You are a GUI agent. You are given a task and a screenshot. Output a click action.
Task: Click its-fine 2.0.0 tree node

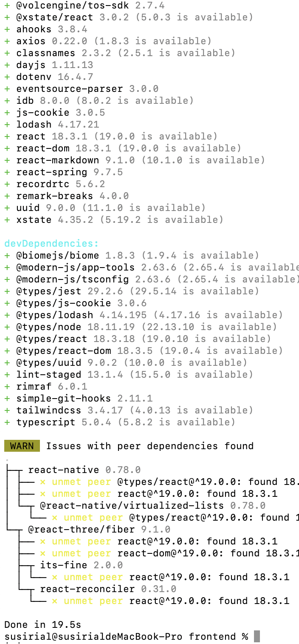[x=81, y=565]
